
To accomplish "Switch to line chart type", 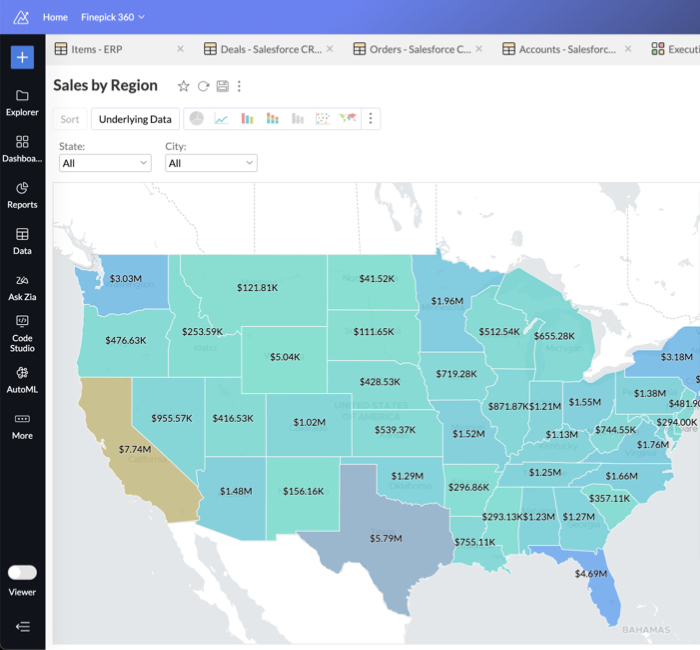I will [x=221, y=119].
